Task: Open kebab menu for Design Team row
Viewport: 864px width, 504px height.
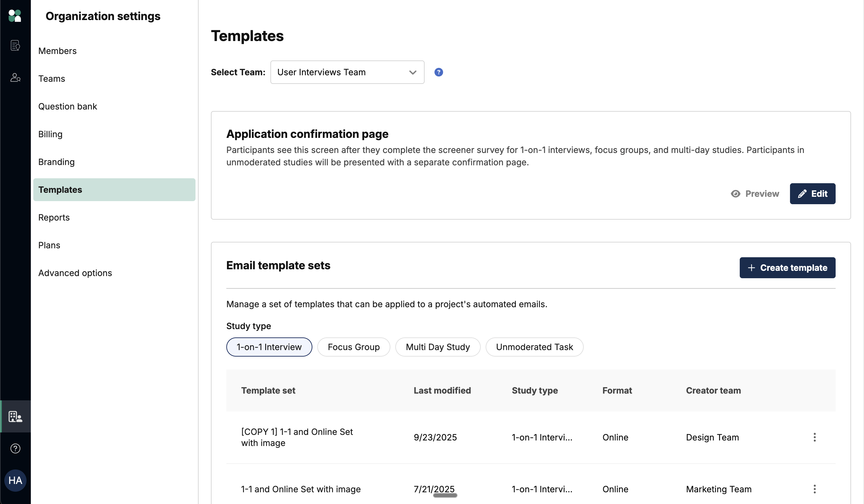Action: [x=814, y=437]
